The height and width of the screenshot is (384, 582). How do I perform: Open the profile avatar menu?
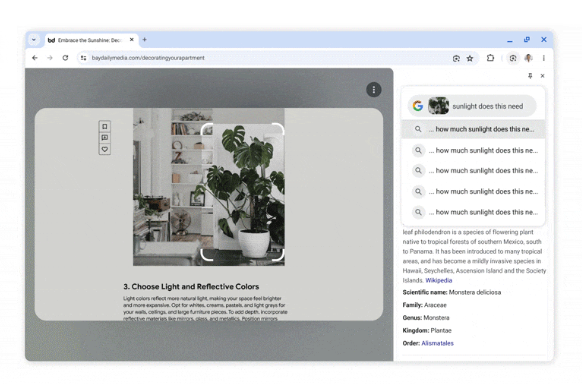[x=528, y=58]
